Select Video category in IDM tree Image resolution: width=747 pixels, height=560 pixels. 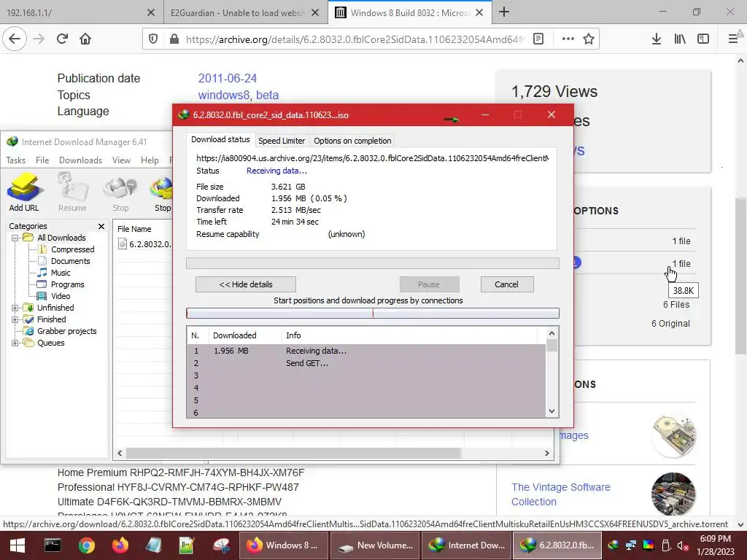[x=61, y=296]
